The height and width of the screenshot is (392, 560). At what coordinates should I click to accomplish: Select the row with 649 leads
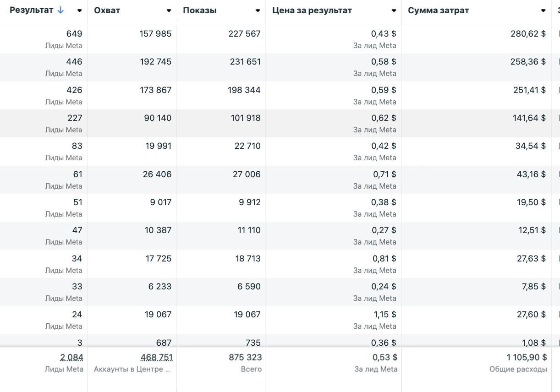point(74,33)
